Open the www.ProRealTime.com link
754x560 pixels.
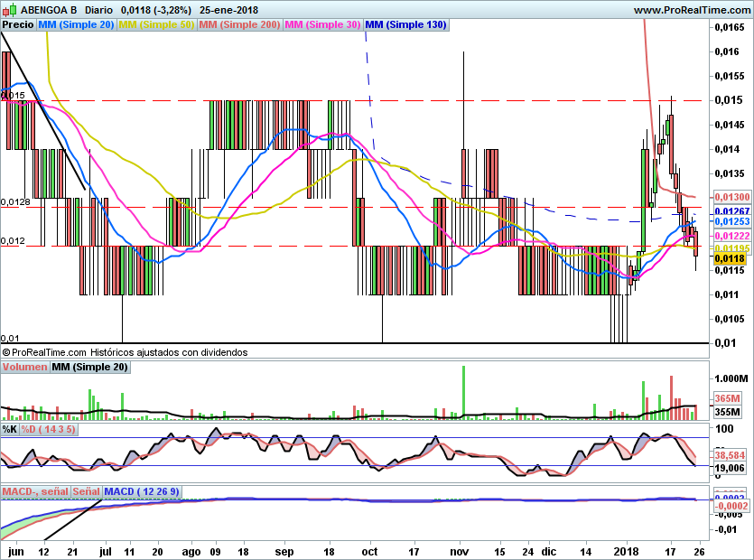point(692,10)
